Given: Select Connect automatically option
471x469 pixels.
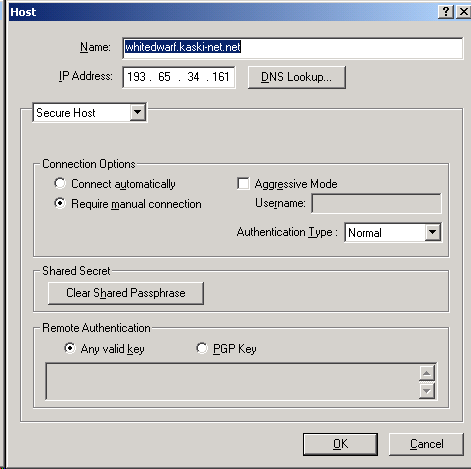Looking at the screenshot, I should click(60, 183).
